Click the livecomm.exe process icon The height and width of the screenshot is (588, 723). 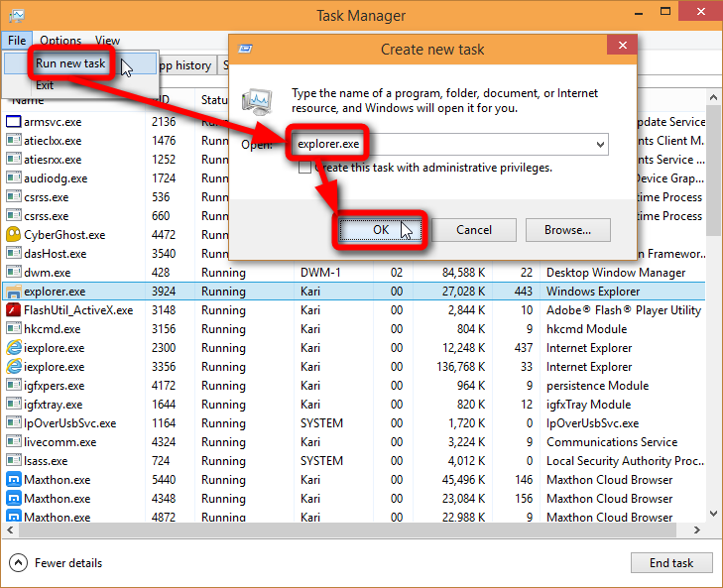pos(13,442)
